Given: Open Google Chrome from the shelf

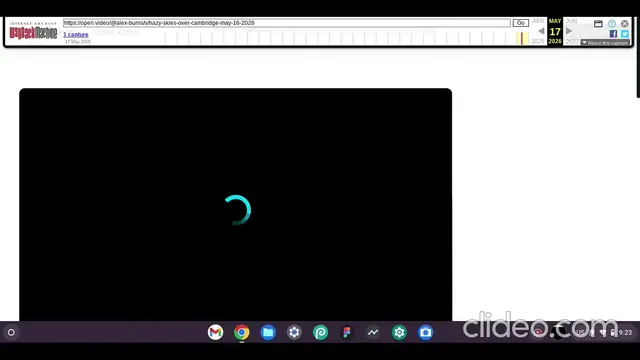Looking at the screenshot, I should point(242,332).
